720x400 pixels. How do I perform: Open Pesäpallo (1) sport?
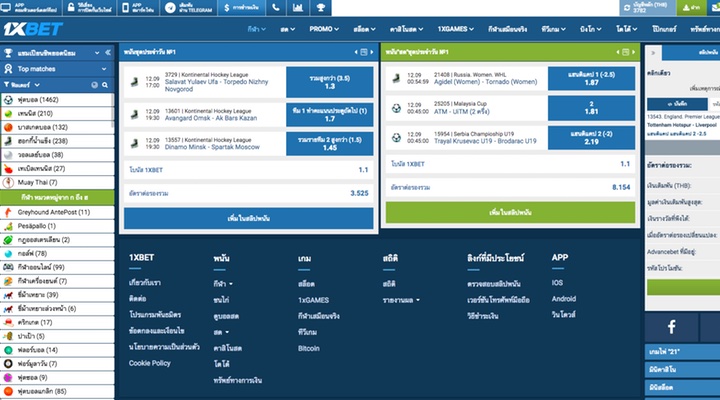(57, 226)
